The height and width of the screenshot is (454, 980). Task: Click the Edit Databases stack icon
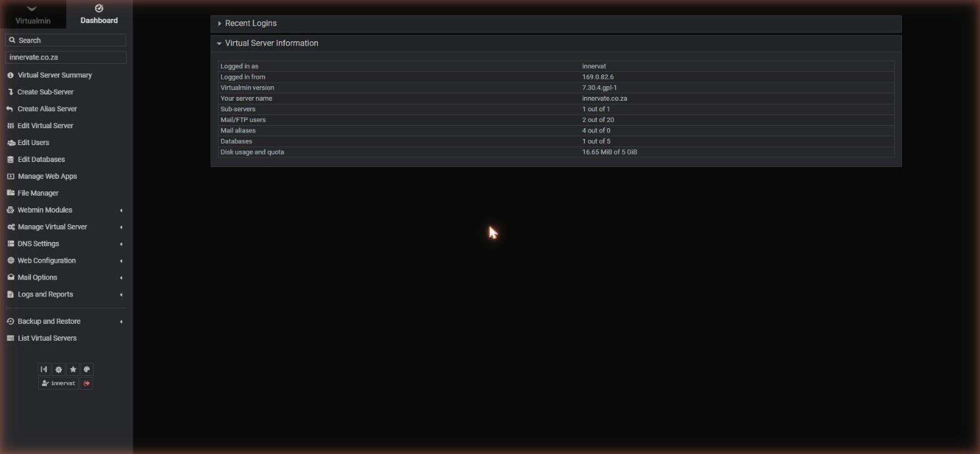10,159
